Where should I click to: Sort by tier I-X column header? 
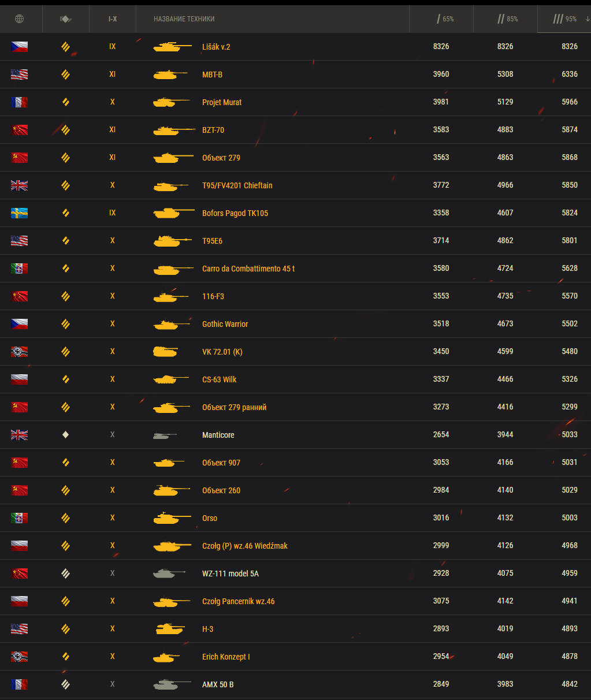click(113, 19)
